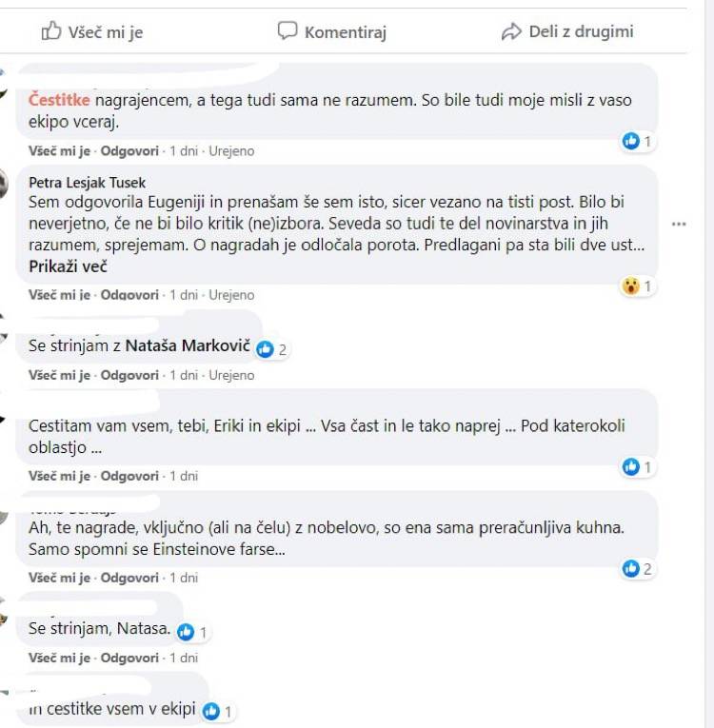Like Petra Lesjak Tusek's comment via "Všeč mi je"
The height and width of the screenshot is (728, 714).
(59, 295)
